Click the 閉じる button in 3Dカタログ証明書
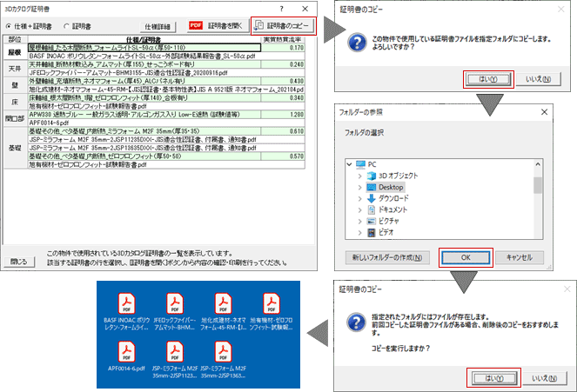This screenshot has height=392, width=577. tap(19, 262)
